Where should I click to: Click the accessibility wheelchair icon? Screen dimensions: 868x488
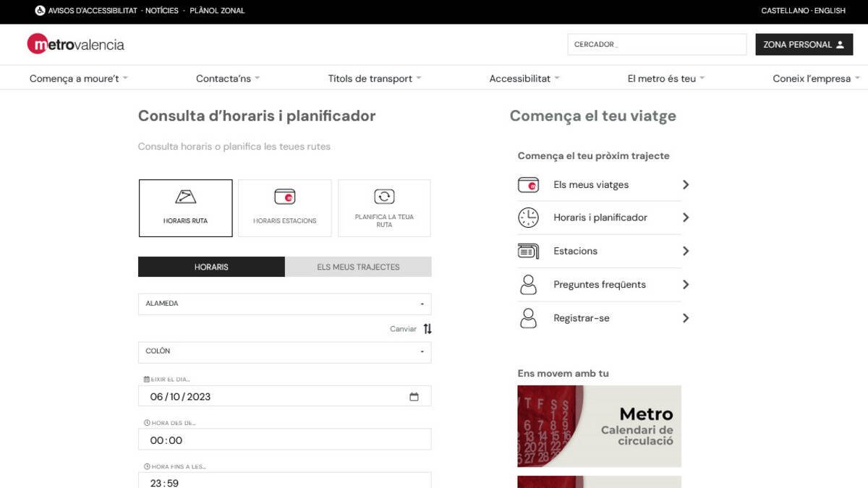pos(40,11)
